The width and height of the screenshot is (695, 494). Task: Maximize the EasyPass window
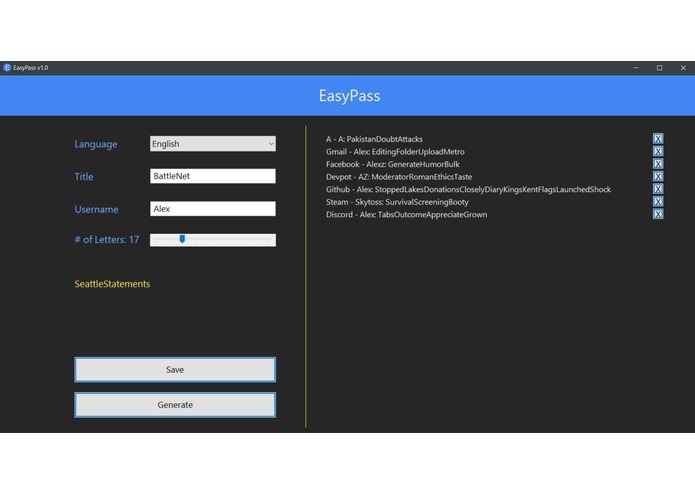coord(660,68)
